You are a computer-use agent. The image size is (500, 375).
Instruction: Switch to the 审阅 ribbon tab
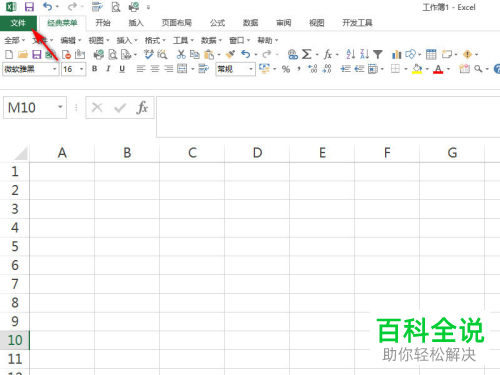click(284, 23)
